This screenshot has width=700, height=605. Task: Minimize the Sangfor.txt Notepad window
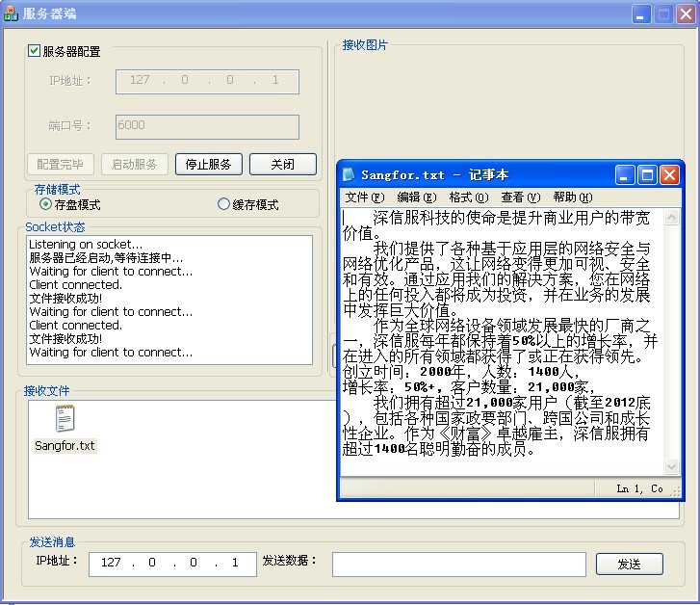625,174
